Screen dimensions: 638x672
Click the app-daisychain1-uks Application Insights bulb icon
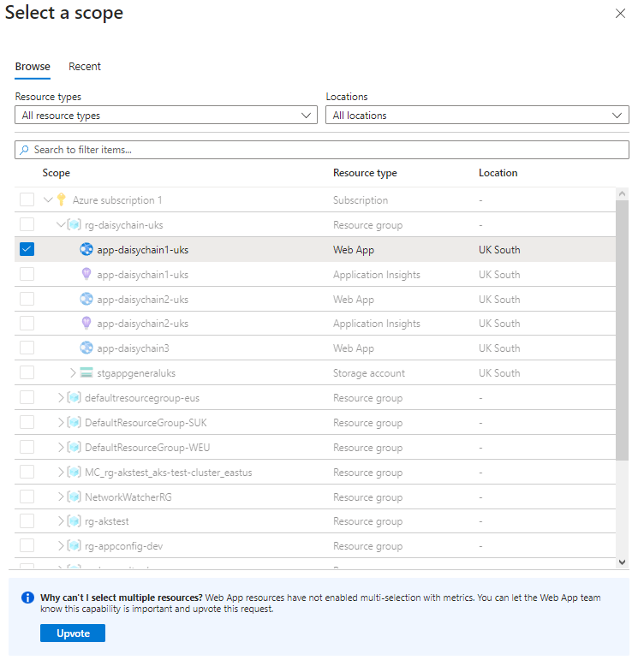[86, 274]
